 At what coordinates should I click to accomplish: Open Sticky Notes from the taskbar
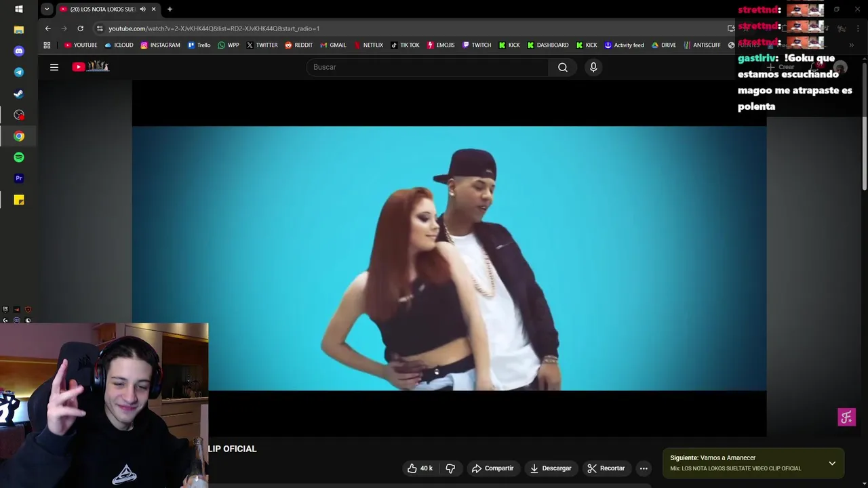pyautogui.click(x=19, y=200)
